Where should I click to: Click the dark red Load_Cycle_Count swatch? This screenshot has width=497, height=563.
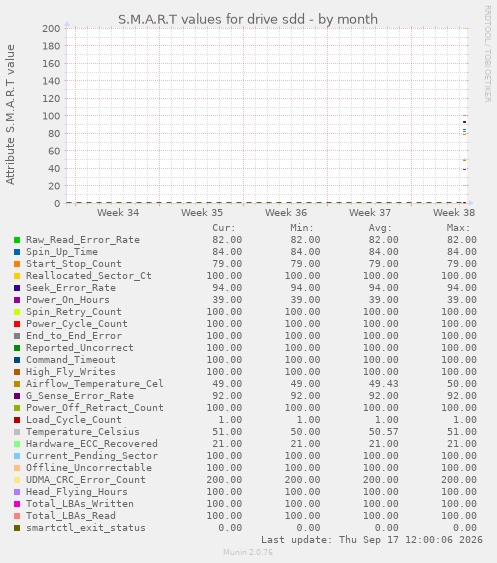point(17,420)
